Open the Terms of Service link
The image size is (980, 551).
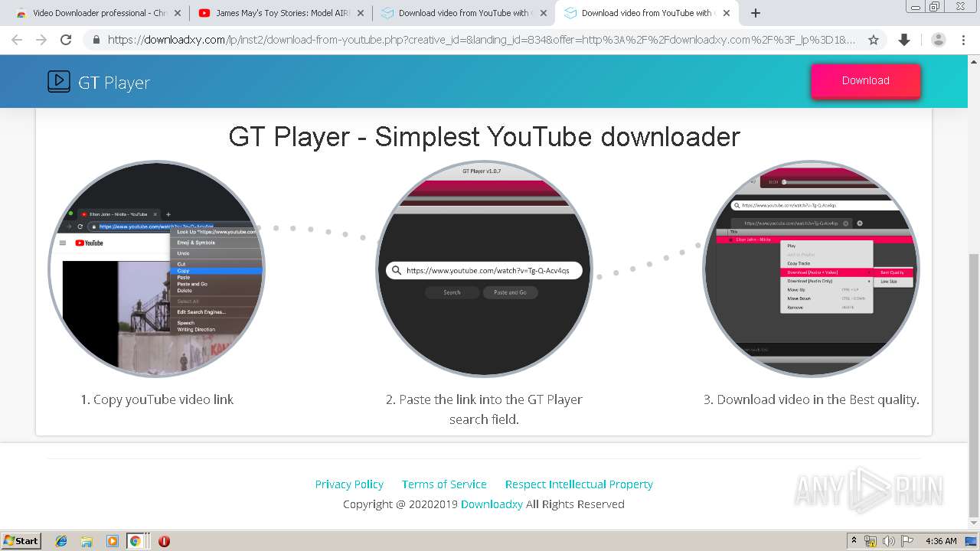click(444, 484)
